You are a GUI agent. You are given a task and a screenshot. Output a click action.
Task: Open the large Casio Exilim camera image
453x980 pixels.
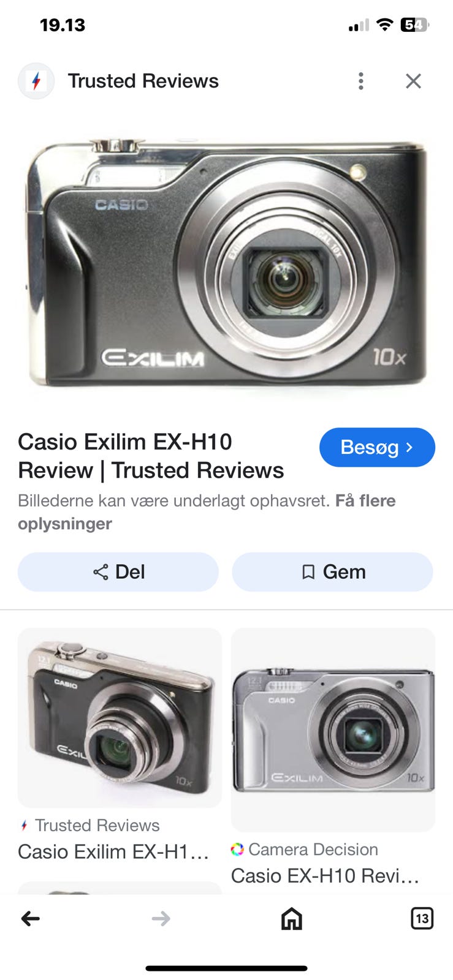point(226,263)
